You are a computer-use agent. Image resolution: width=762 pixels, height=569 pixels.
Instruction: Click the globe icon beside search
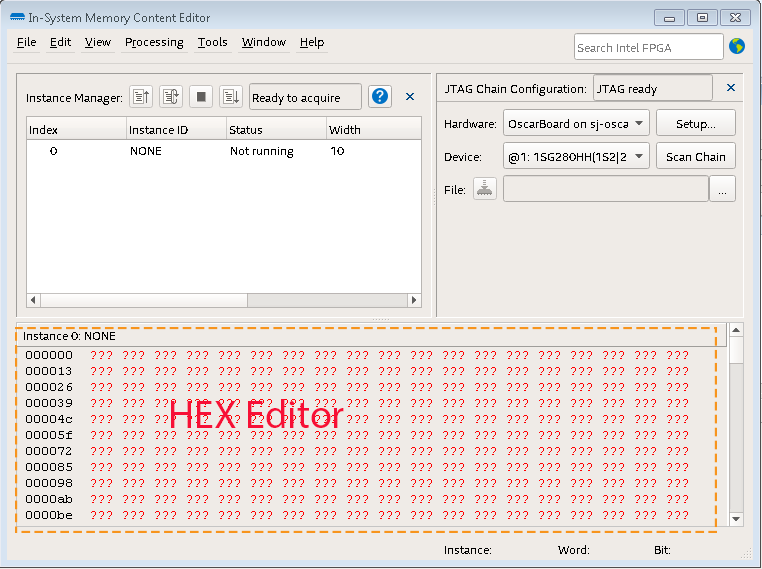[738, 46]
